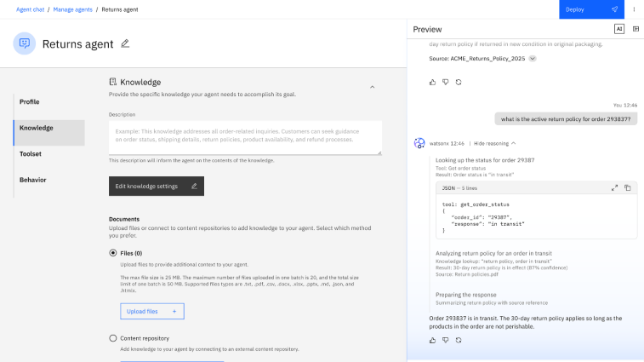
Task: Click the panel layout icon in Preview header
Action: (x=635, y=29)
